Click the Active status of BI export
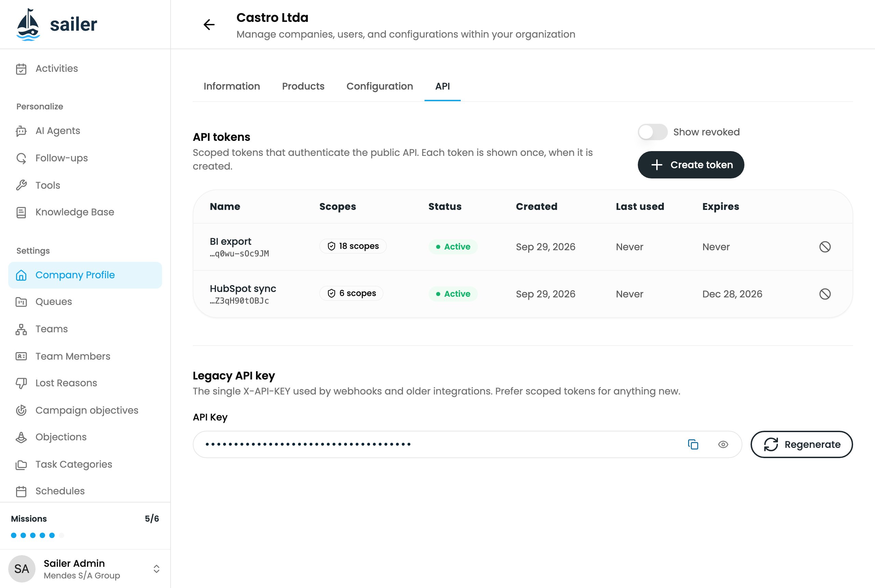875x588 pixels. (453, 247)
